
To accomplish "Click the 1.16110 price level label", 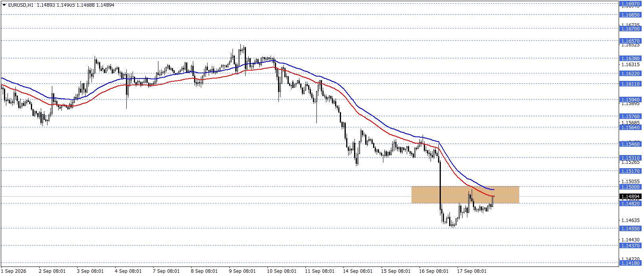I will 630,84.
